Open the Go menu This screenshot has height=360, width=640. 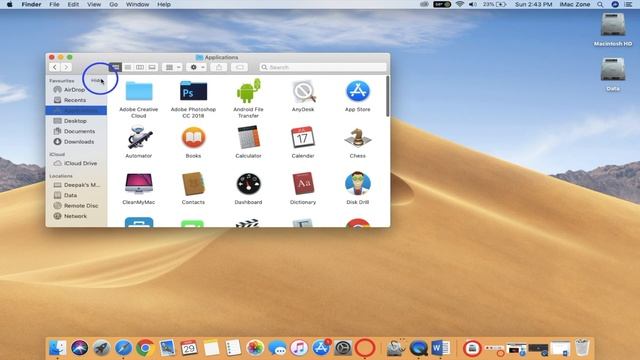click(113, 4)
